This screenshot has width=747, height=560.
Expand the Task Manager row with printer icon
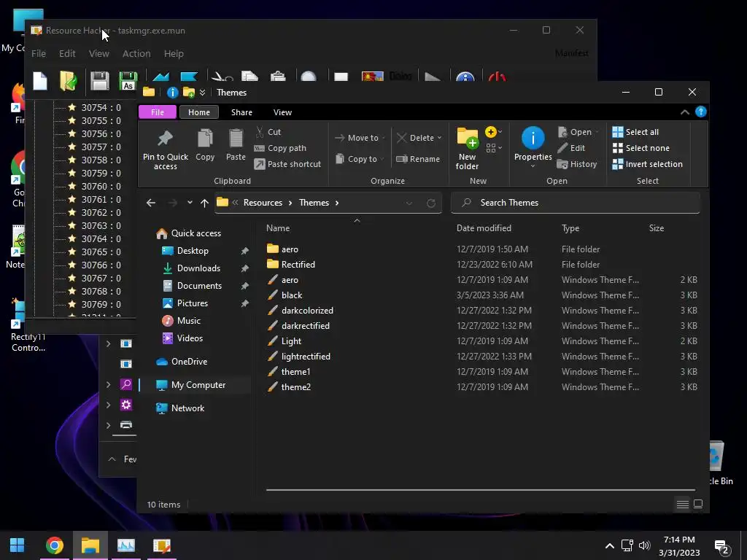click(108, 425)
